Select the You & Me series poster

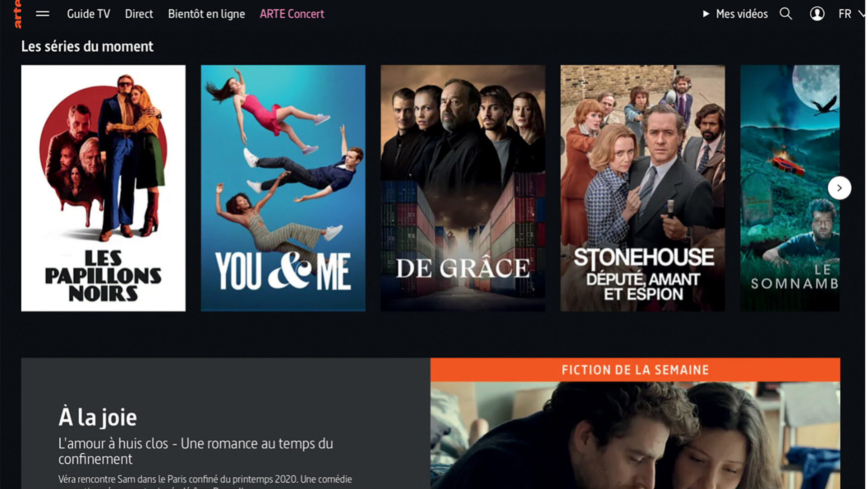coord(283,188)
